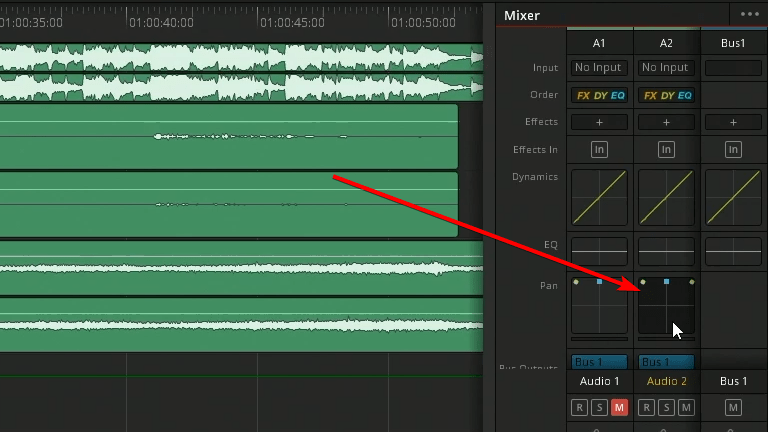The height and width of the screenshot is (432, 768).
Task: Solo the Audio 2 channel
Action: click(666, 408)
